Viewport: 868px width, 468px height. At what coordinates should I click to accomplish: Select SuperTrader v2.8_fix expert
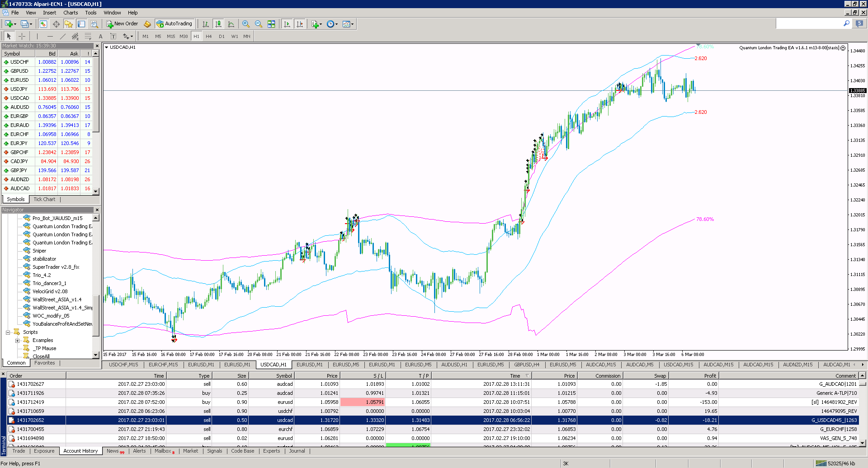(x=56, y=267)
